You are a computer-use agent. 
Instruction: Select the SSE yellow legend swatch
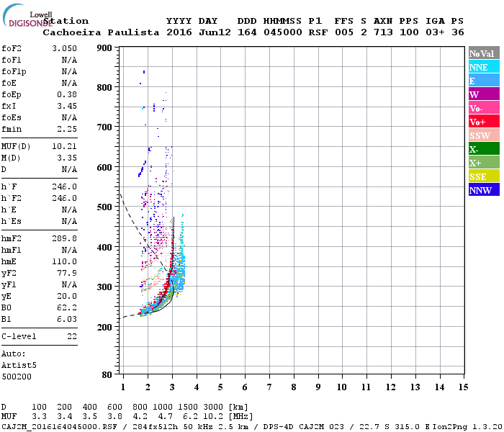tap(484, 176)
